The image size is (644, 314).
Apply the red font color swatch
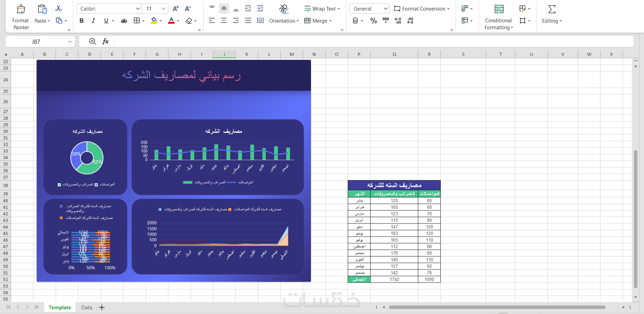[171, 21]
